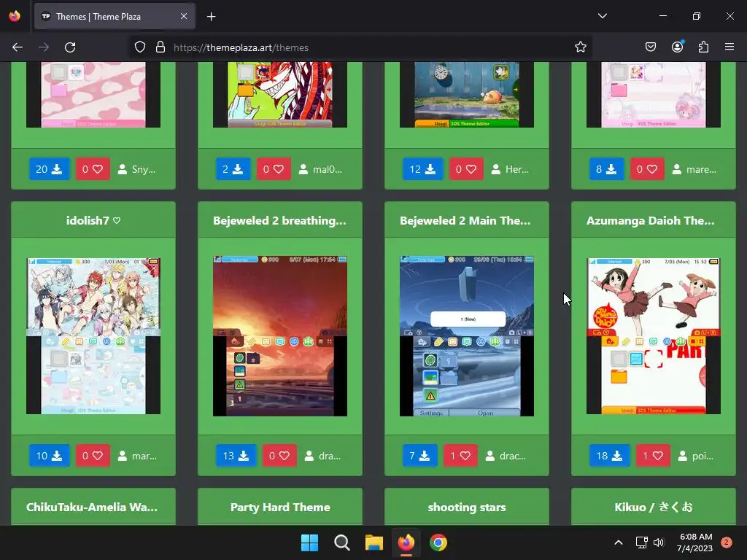
Task: Switch to Google Chrome on the taskbar
Action: [438, 542]
